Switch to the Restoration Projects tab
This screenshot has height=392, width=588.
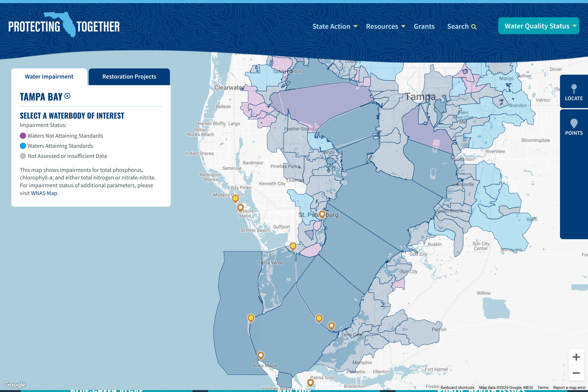pos(129,77)
